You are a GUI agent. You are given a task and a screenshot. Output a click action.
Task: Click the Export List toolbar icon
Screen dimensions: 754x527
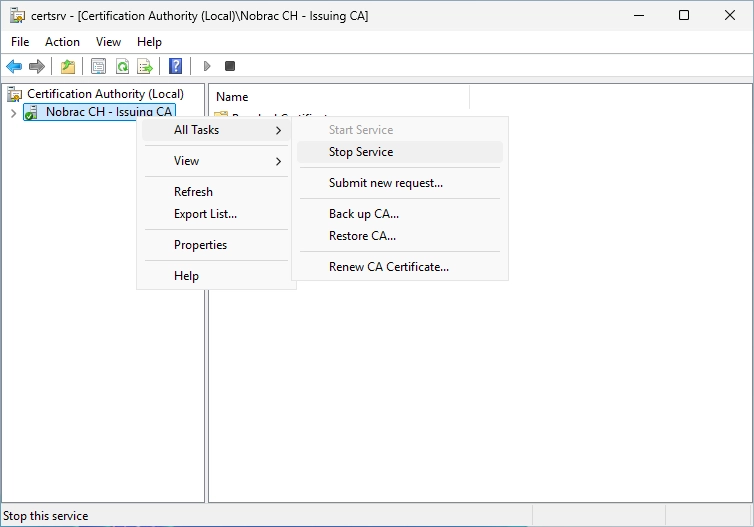(145, 66)
